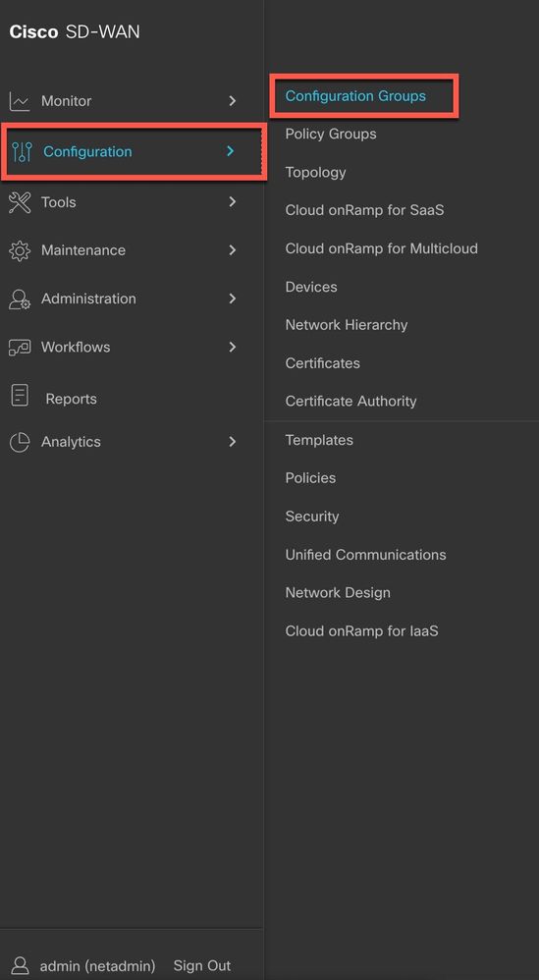Open Certificate Authority
Viewport: 539px width, 980px height.
click(351, 402)
